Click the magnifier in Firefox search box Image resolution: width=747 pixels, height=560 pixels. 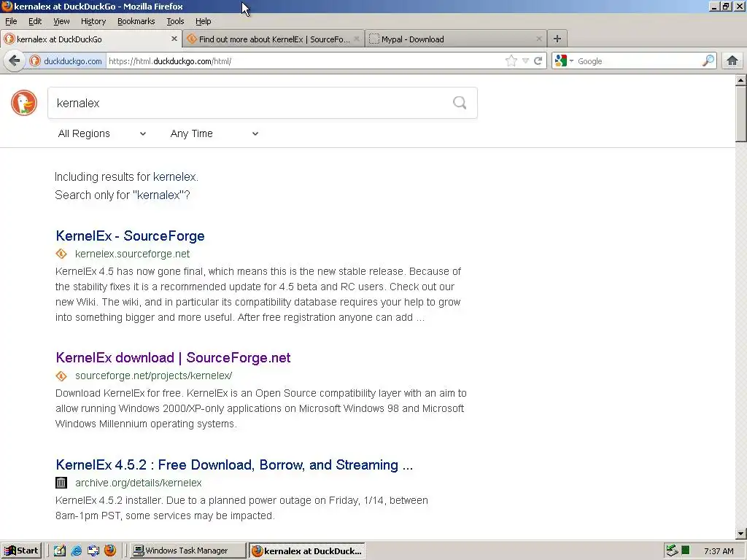[708, 61]
